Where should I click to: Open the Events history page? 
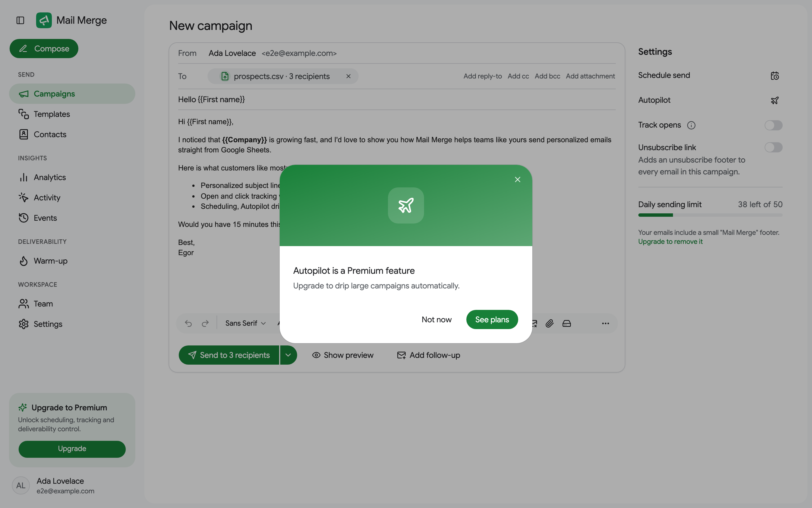(x=72, y=218)
